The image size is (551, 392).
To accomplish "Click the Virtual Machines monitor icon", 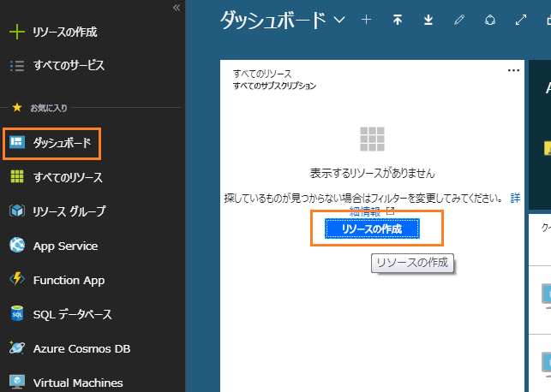I will pos(17,382).
